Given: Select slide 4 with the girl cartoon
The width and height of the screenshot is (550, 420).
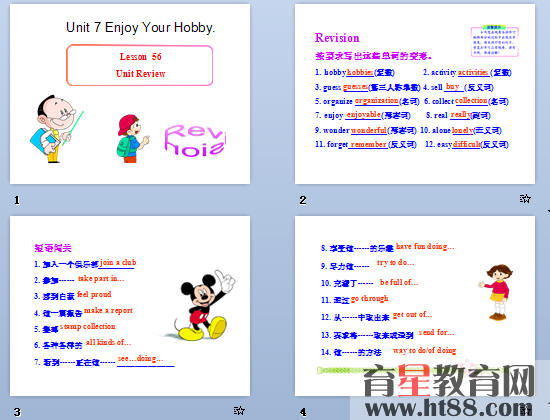Looking at the screenshot, I should (x=415, y=306).
